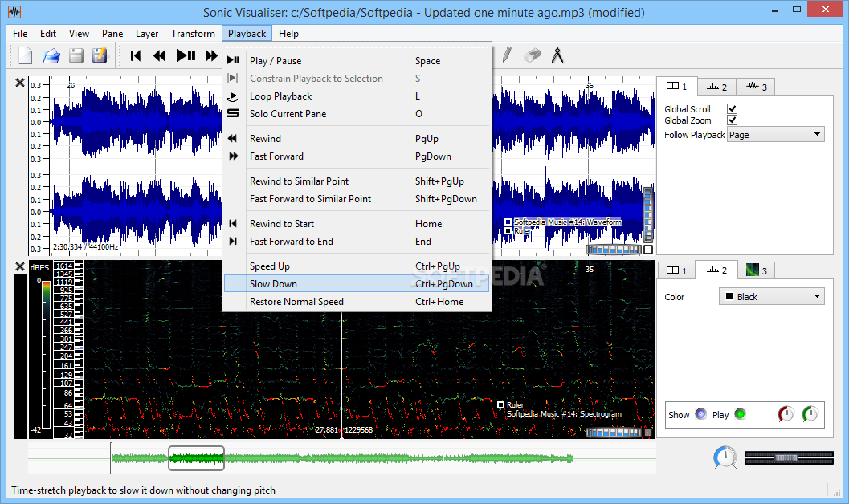
Task: Click waveform pane zoom reset square
Action: [648, 250]
